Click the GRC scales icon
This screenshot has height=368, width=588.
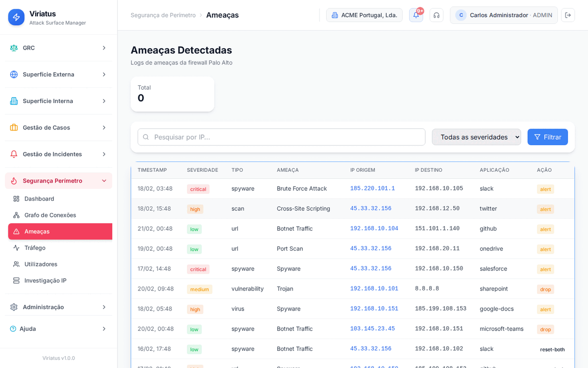tap(14, 48)
